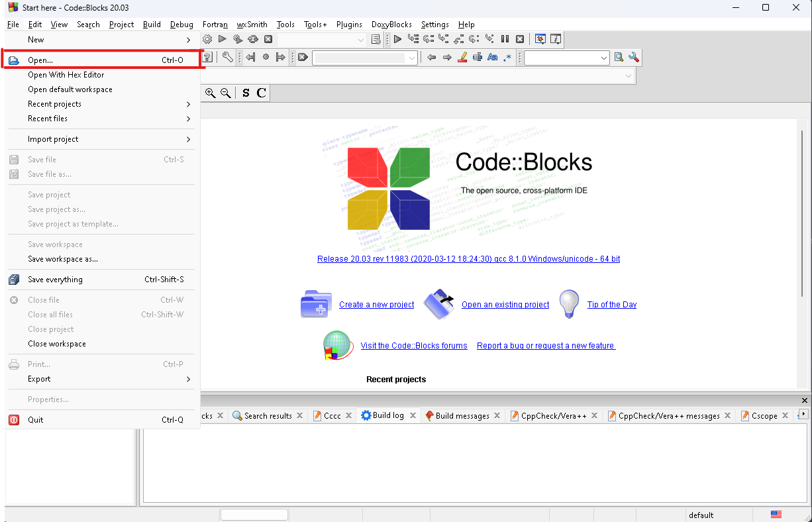Click the Create a new project folder icon

[x=316, y=305]
